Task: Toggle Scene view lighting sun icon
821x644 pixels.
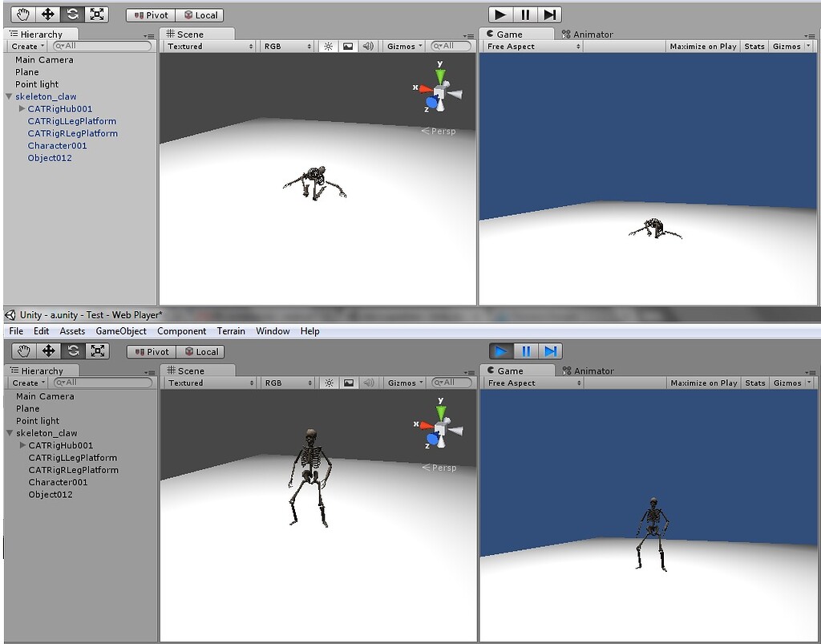Action: (x=326, y=46)
